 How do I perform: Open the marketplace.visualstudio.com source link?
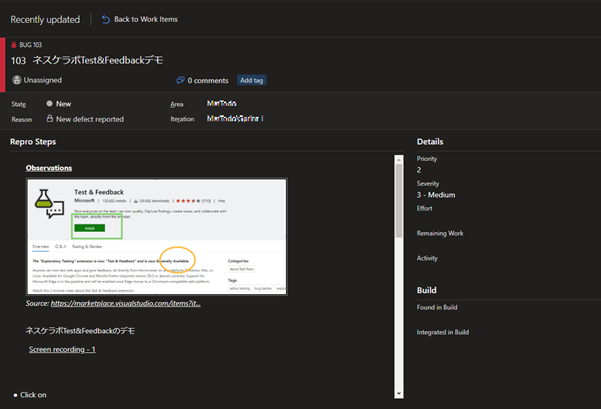(x=125, y=303)
